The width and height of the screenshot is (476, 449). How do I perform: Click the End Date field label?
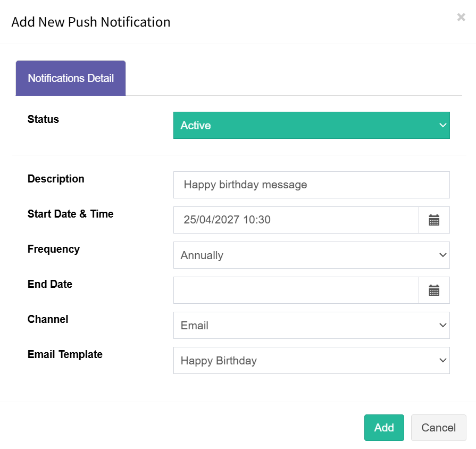coord(50,284)
